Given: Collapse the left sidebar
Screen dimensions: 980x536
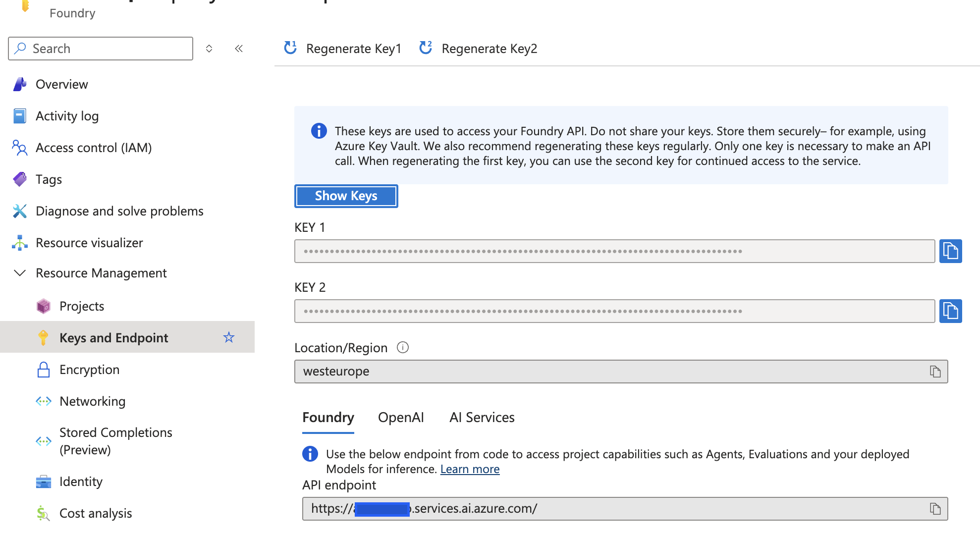Looking at the screenshot, I should 238,48.
